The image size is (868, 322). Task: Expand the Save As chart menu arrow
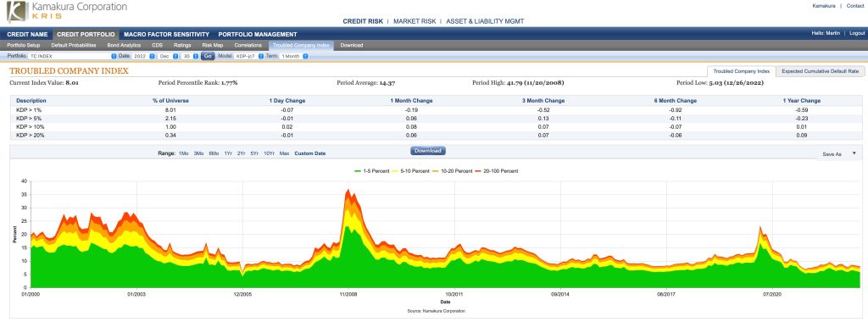tap(854, 153)
